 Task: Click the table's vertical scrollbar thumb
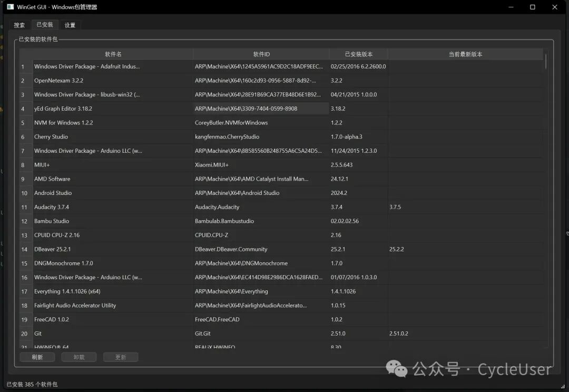coord(545,61)
